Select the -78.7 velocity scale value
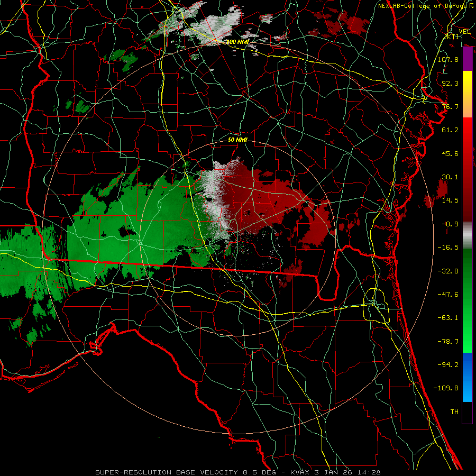476x476 pixels. click(x=448, y=342)
